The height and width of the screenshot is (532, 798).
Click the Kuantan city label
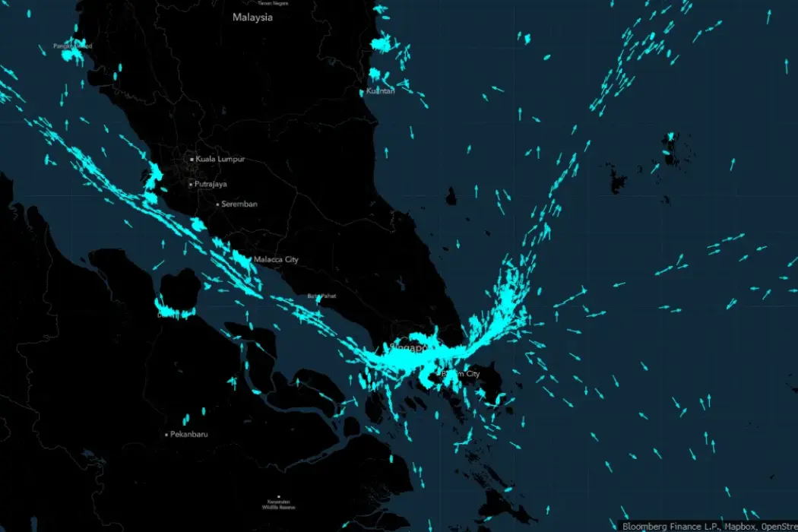click(382, 91)
